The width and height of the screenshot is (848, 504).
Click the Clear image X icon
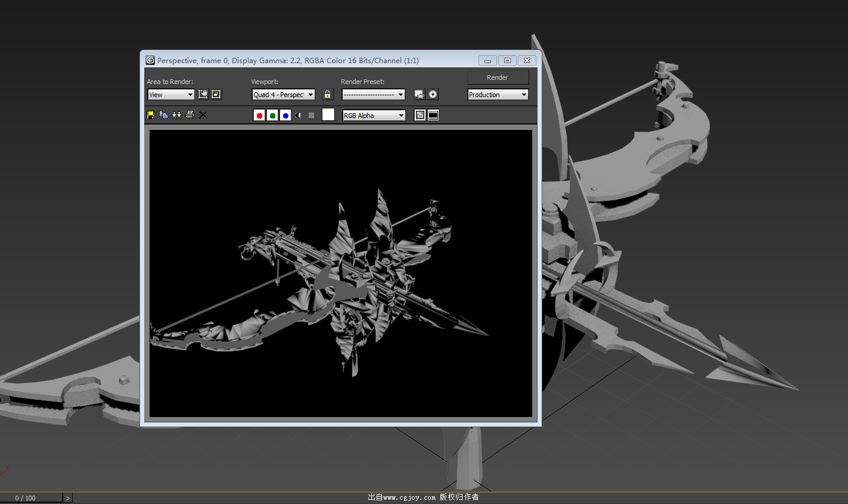(203, 115)
